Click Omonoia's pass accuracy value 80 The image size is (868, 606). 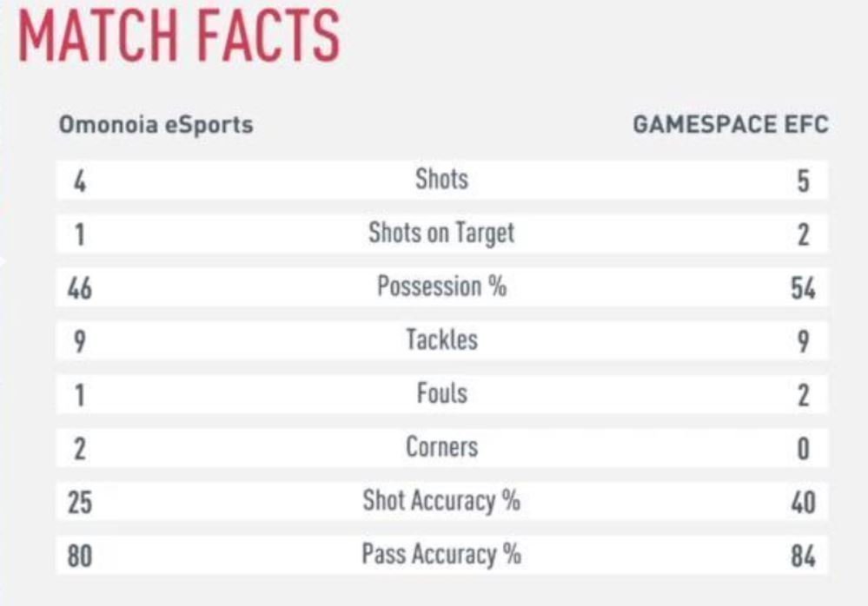(x=80, y=557)
